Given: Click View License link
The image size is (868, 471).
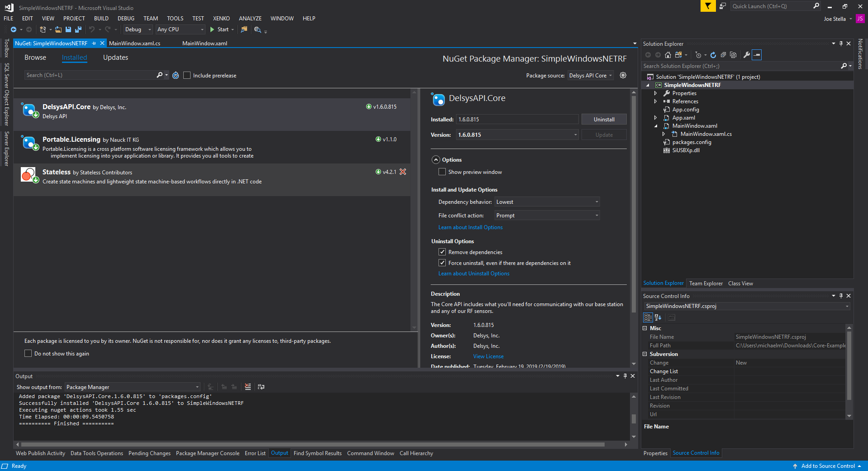Looking at the screenshot, I should click(x=488, y=356).
